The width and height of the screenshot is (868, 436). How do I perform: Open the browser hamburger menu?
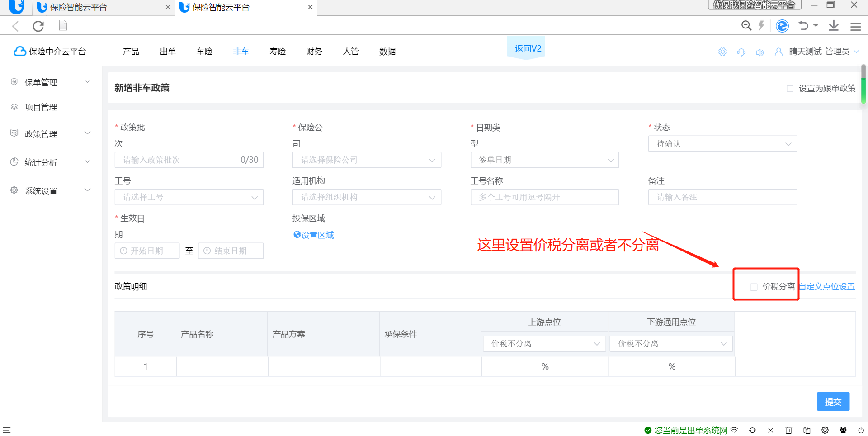click(x=855, y=26)
